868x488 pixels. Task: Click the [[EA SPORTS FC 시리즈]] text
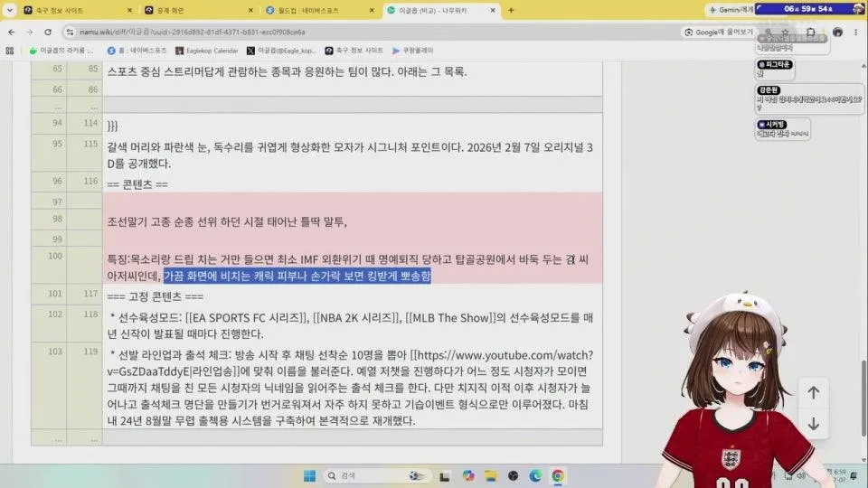[x=247, y=317]
